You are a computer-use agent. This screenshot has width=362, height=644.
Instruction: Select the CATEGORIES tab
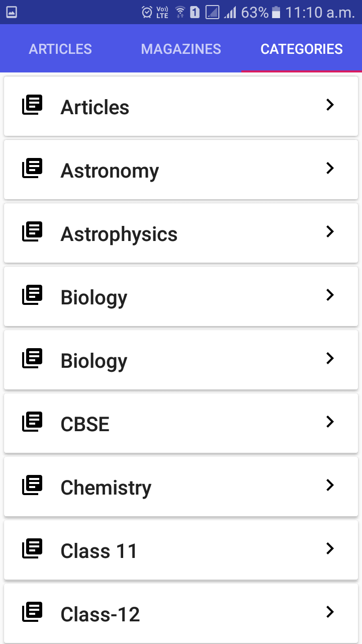(x=302, y=49)
